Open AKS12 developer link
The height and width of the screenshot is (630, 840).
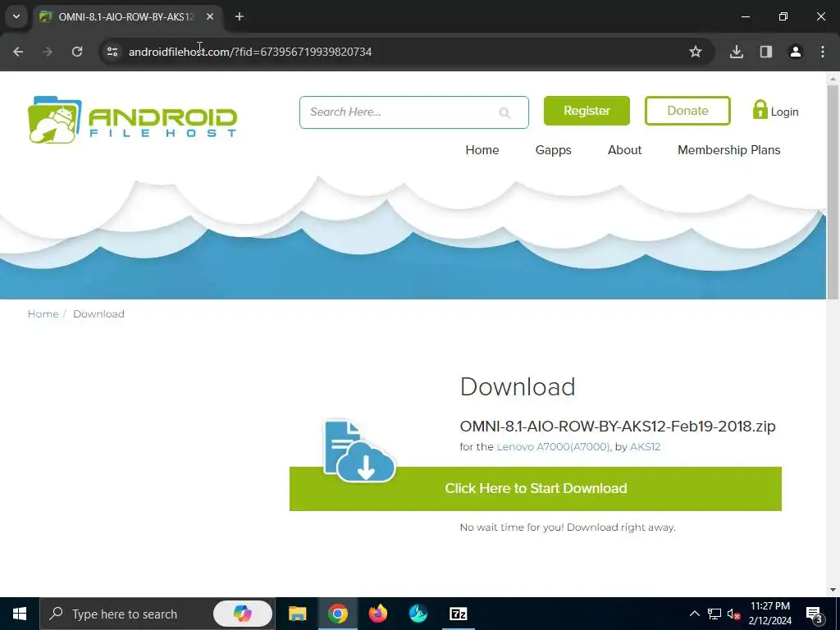coord(645,447)
